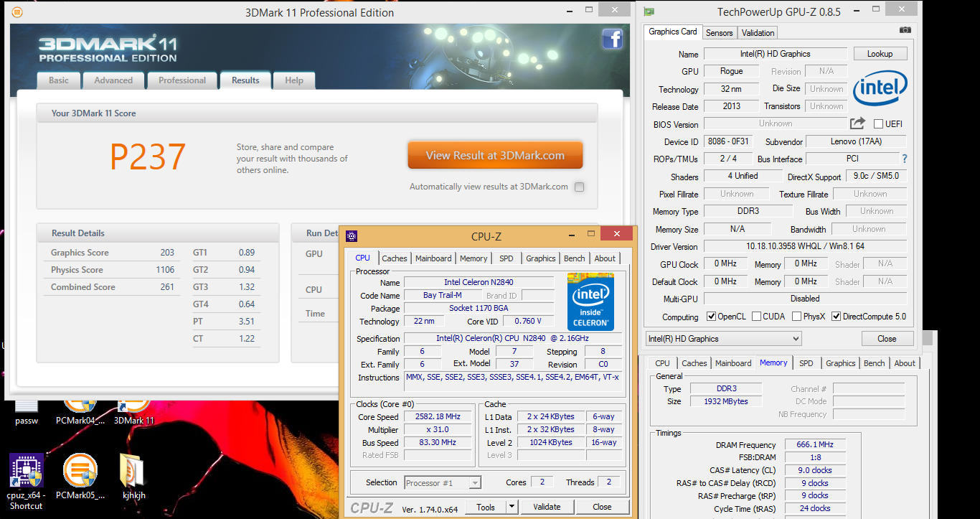
Task: Open the Mainboard tab in front CPU-Z
Action: point(433,258)
